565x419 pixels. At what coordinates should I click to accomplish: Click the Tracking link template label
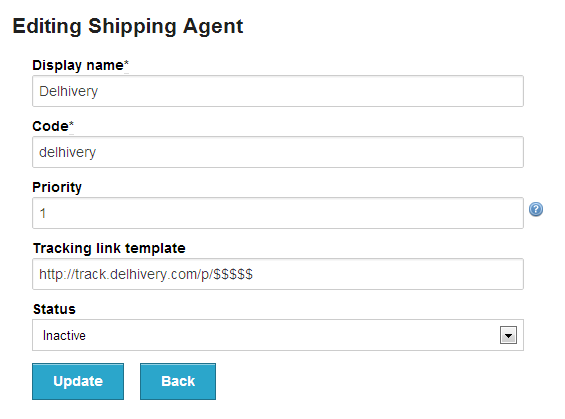[109, 248]
